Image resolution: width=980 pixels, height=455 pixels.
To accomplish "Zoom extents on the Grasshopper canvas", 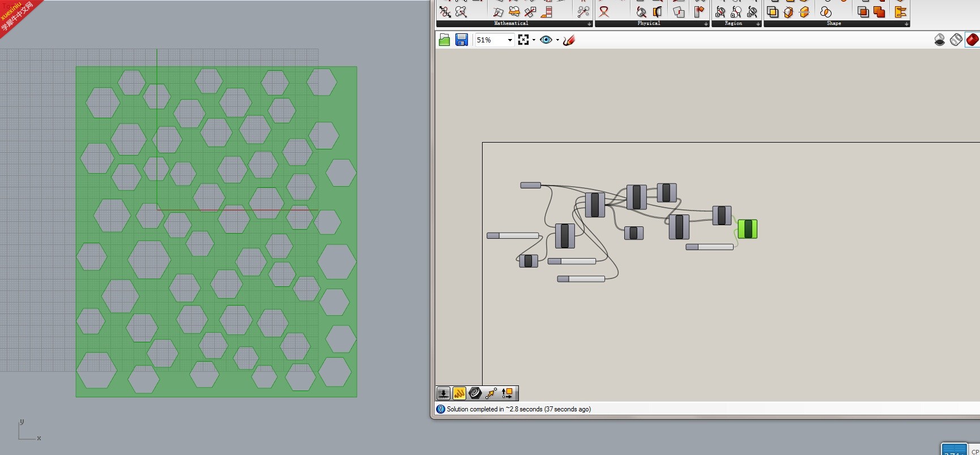I will [523, 40].
